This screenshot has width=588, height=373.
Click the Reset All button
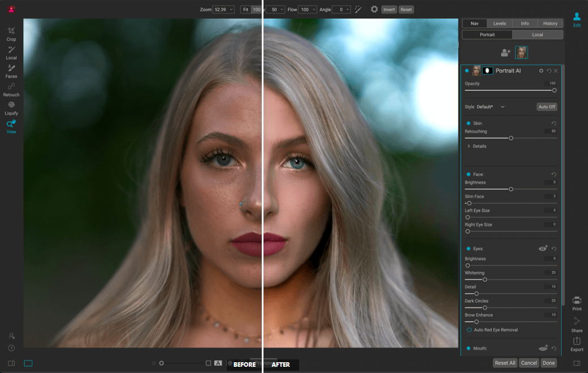504,363
